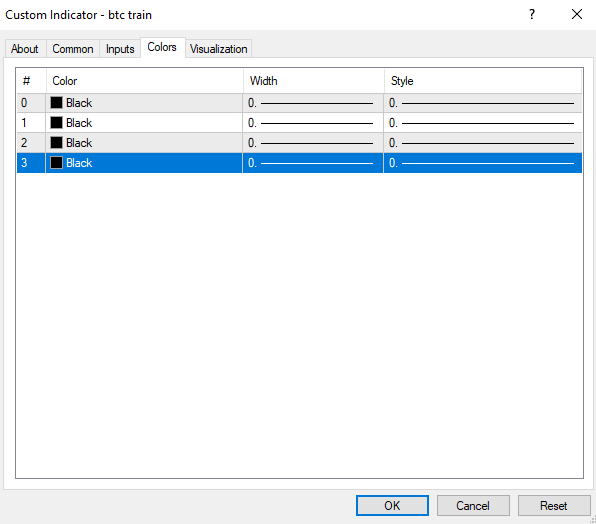Image resolution: width=596 pixels, height=524 pixels.
Task: Open the Style selector for highlighted row 3
Action: 483,163
